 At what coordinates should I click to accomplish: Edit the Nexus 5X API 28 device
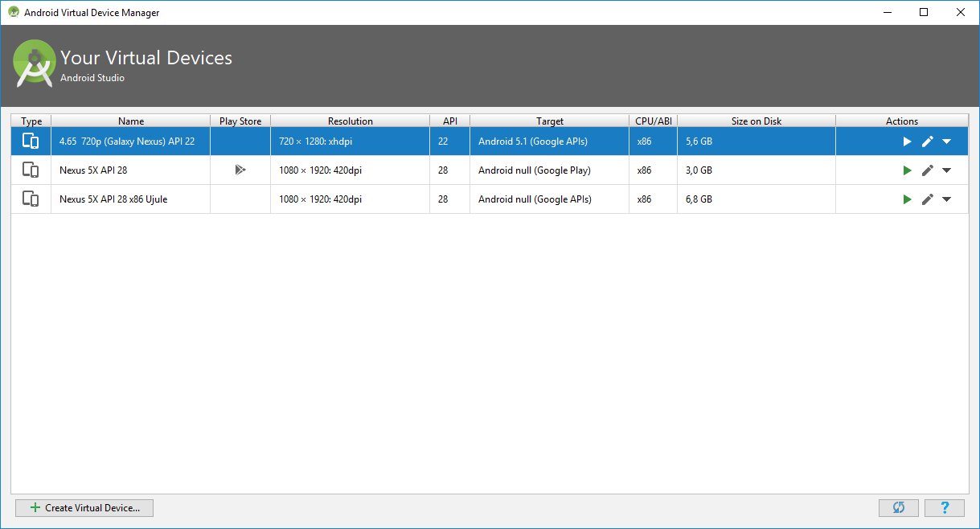point(927,170)
